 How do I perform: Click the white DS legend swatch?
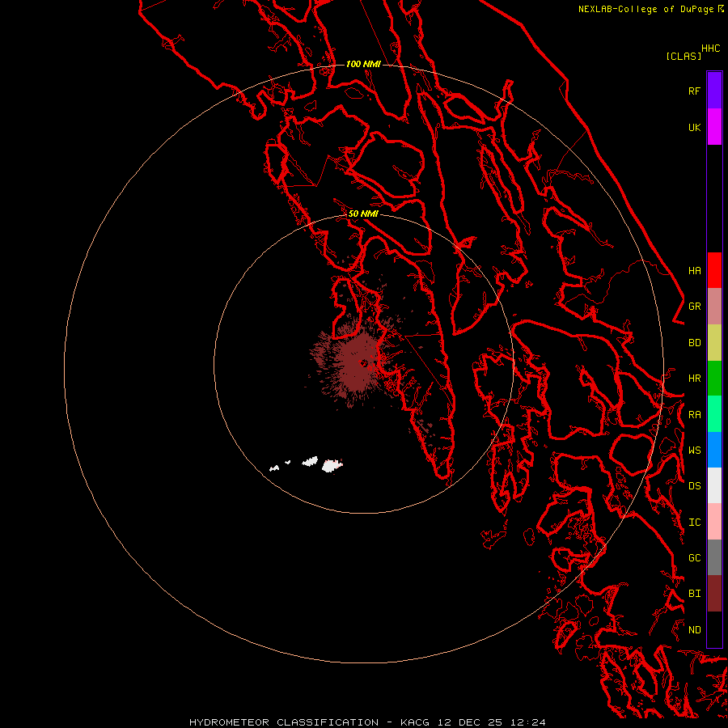(714, 485)
